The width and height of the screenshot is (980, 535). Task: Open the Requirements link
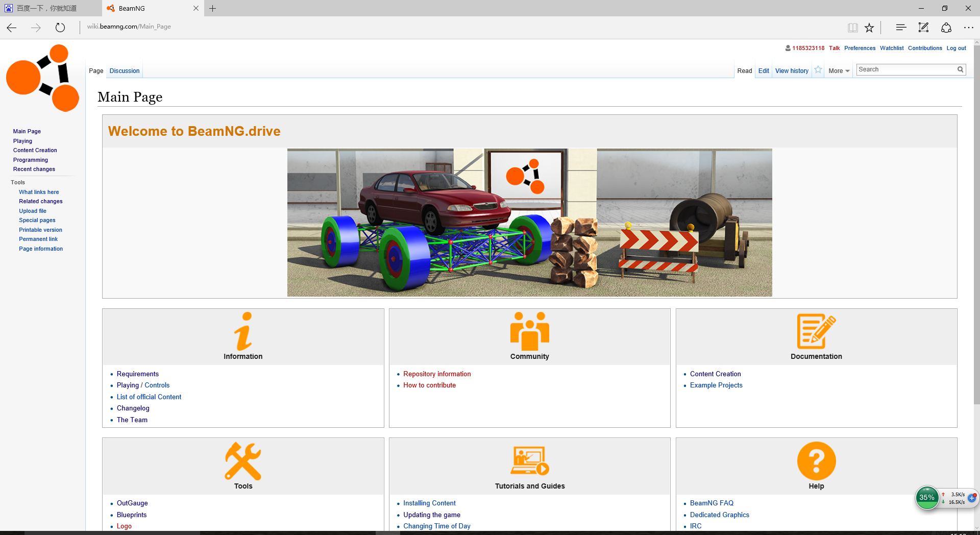pos(138,374)
